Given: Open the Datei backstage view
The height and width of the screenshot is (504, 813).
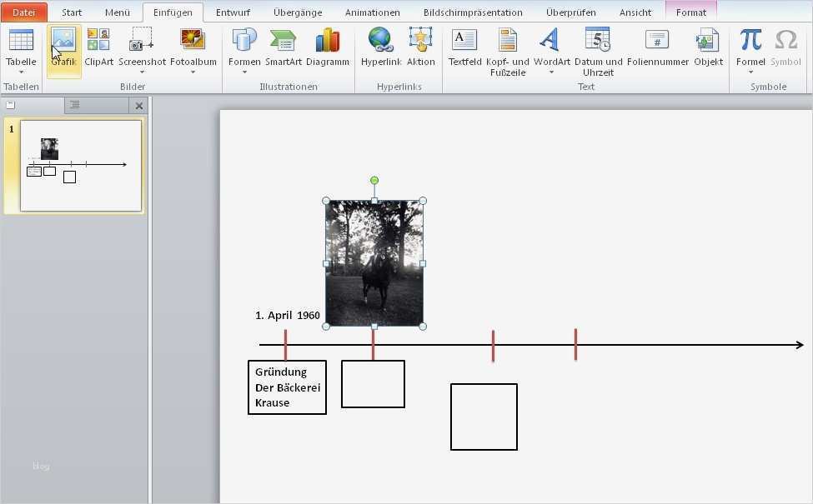Looking at the screenshot, I should tap(23, 12).
